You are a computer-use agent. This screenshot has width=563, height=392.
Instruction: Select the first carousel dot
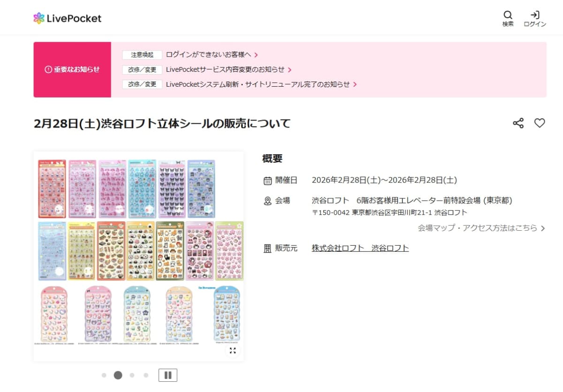coord(104,375)
